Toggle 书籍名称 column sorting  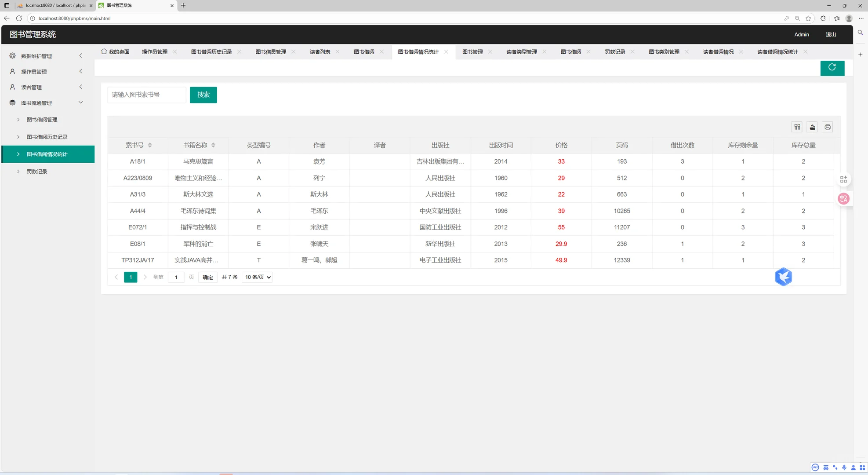(x=213, y=145)
